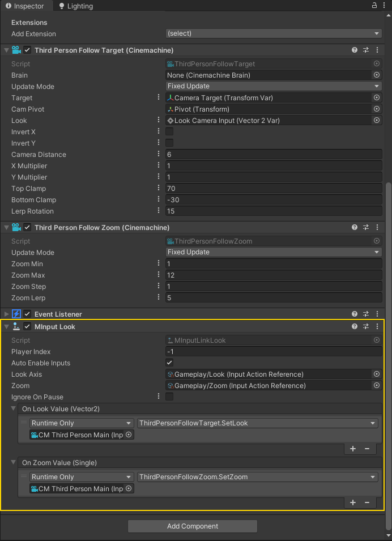
Task: Open the MInput Look component options menu
Action: (377, 327)
